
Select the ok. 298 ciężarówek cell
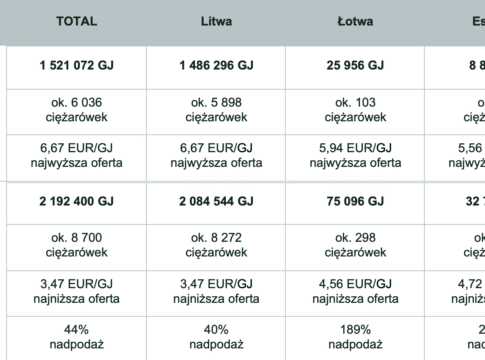[x=355, y=248]
